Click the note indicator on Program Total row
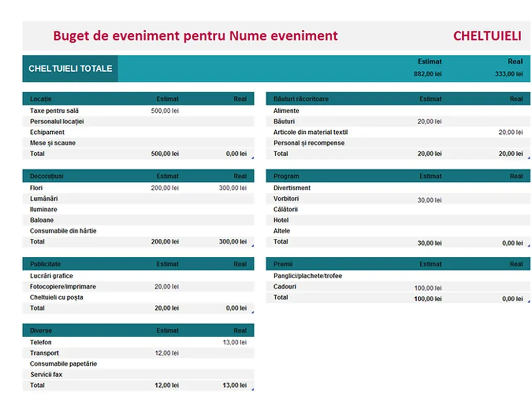This screenshot has width=532, height=410. click(x=528, y=245)
